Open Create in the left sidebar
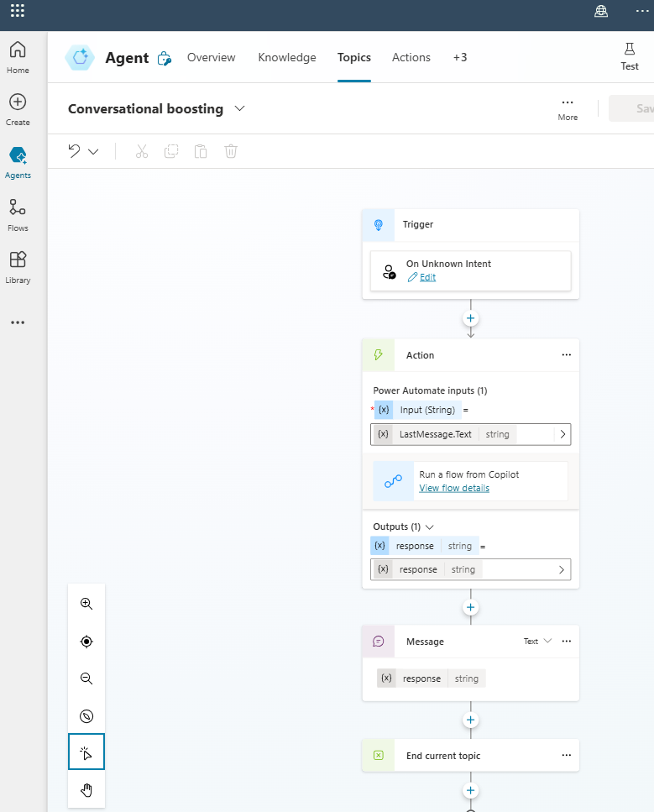Image resolution: width=654 pixels, height=812 pixels. (18, 110)
